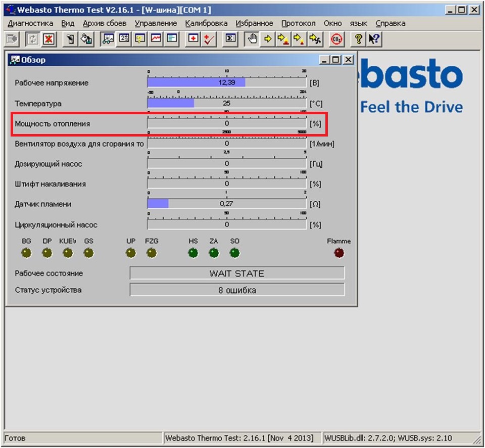
Task: Open the Справка menu
Action: (x=391, y=24)
